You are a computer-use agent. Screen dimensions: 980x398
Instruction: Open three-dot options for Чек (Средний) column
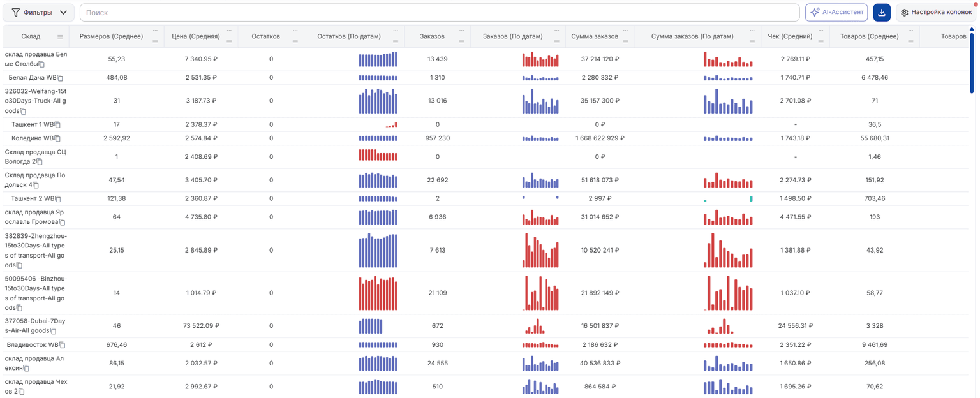coord(821,31)
